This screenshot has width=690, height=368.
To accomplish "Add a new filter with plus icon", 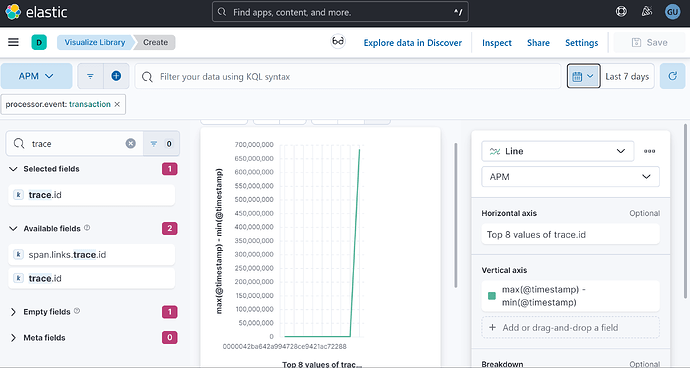I will (x=116, y=76).
